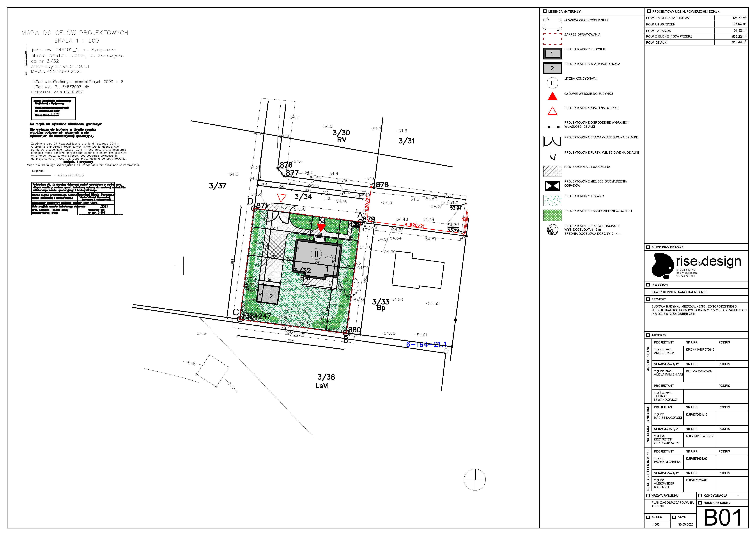Screen dimensions: 756x535
Task: Select the Plan Zagospodarowania Terenu drawing name
Action: click(x=672, y=504)
